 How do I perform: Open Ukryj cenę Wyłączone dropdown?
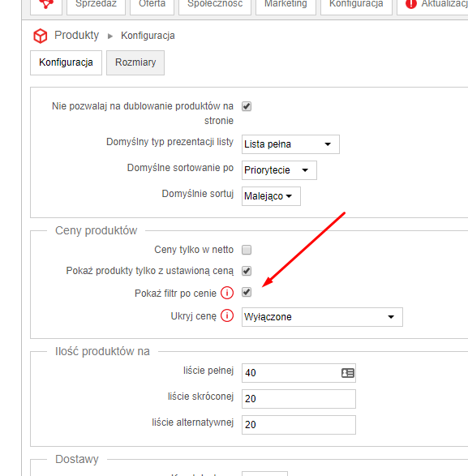click(322, 317)
